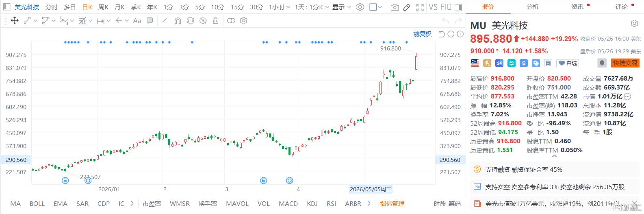Open chart settings gear in top bar
This screenshot has height=214, width=644.
tap(360, 7)
